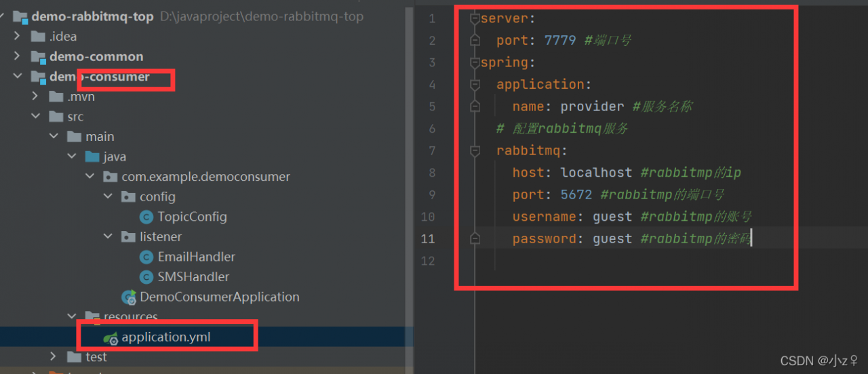Open the TopicConfig class
868x374 pixels.
pos(192,217)
